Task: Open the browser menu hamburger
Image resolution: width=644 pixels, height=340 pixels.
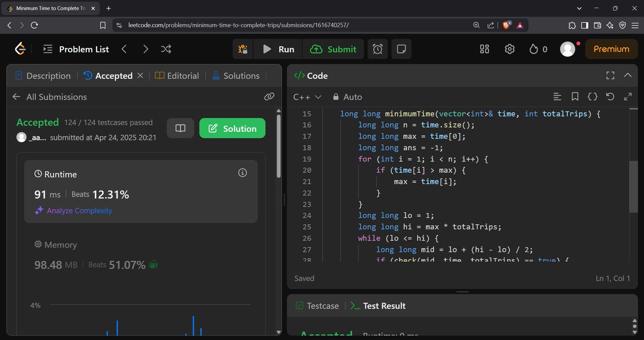Action: pos(635,25)
